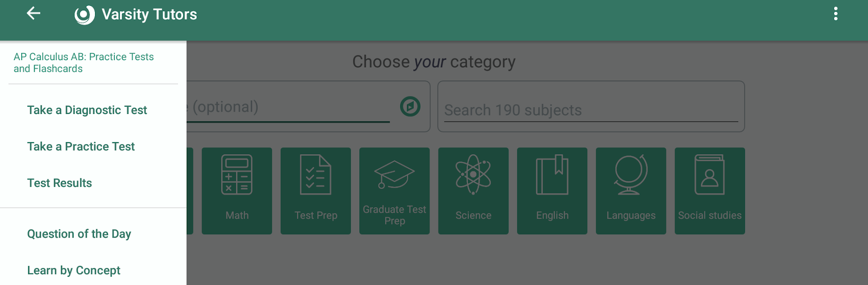The height and width of the screenshot is (285, 868).
Task: Open the Test Prep checklist tile
Action: (x=316, y=190)
